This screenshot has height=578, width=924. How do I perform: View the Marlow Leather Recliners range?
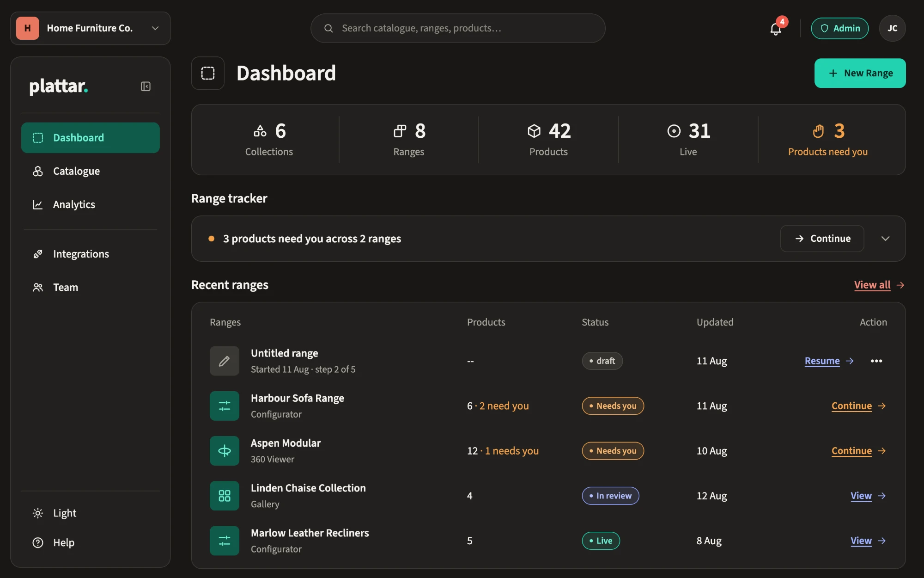pos(861,541)
